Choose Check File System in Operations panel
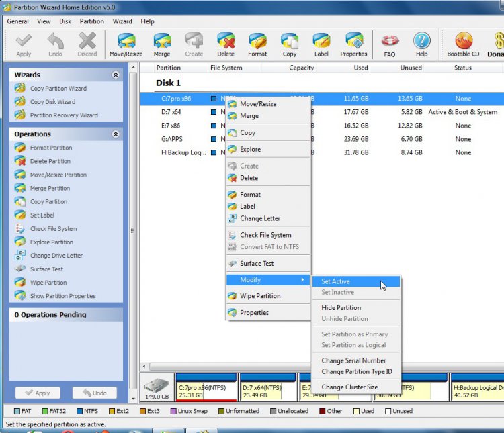504x433 pixels. pyautogui.click(x=53, y=229)
